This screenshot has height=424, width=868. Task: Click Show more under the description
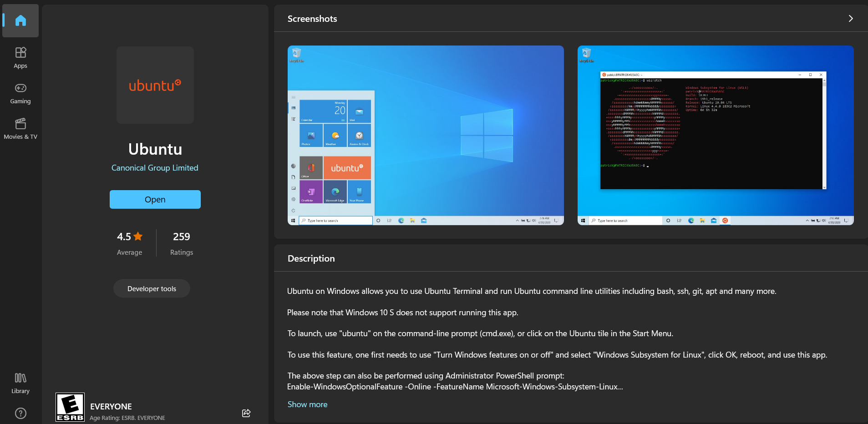pos(307,404)
